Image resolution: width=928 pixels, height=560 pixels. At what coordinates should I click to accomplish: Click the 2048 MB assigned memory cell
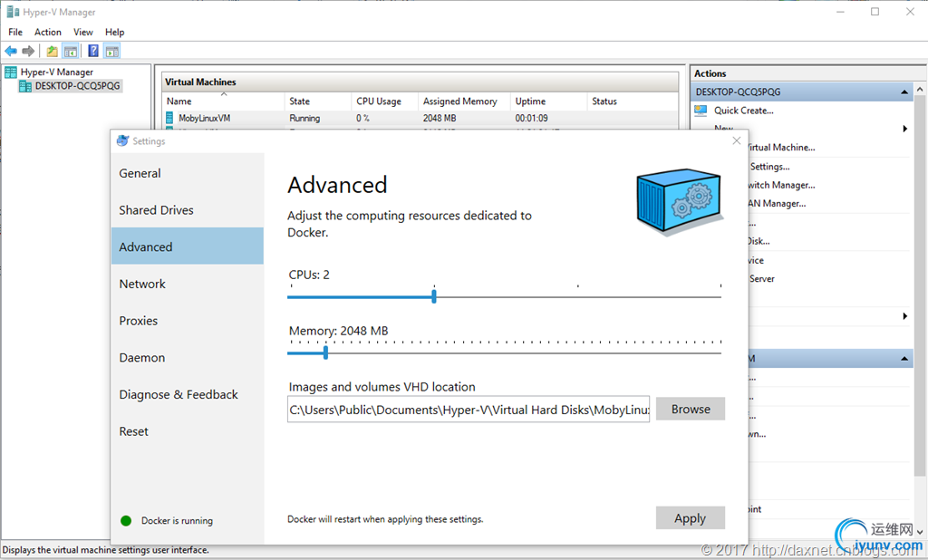tap(440, 118)
